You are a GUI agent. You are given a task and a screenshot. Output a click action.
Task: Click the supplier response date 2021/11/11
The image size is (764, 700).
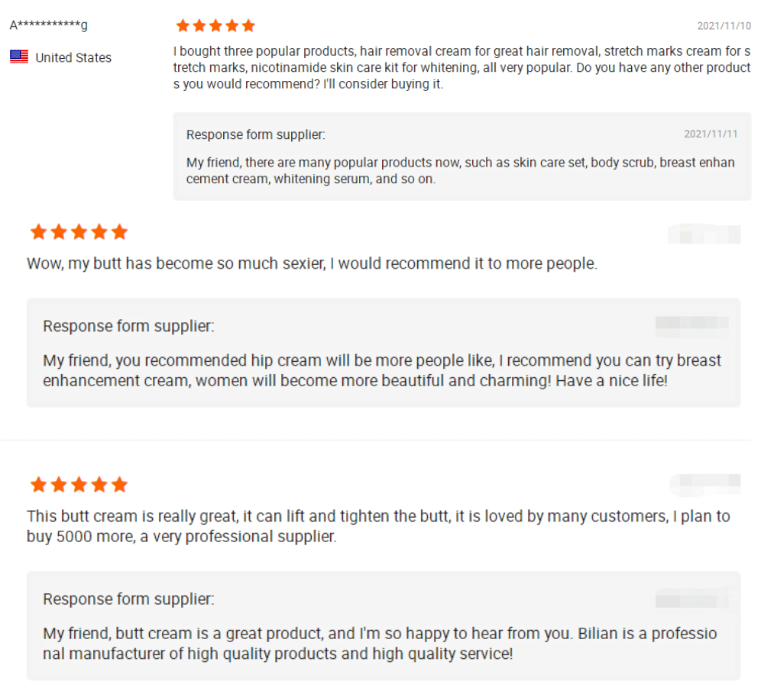[x=711, y=134]
